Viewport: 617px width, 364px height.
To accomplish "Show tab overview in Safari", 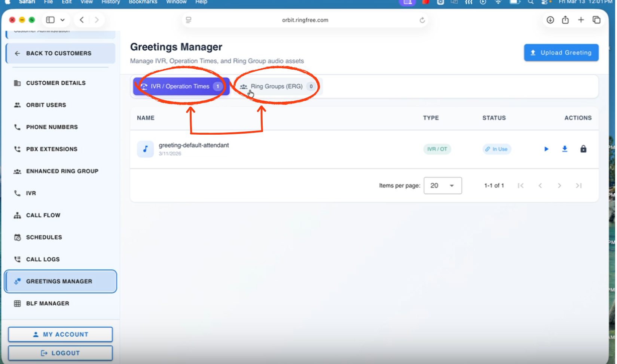I will tap(596, 20).
